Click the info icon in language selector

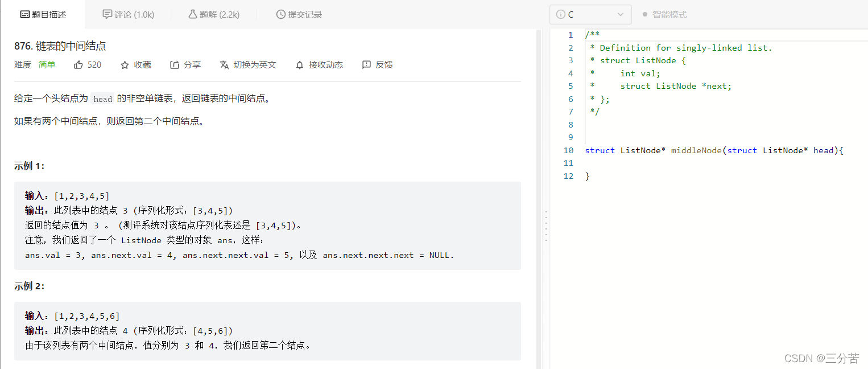coord(560,15)
